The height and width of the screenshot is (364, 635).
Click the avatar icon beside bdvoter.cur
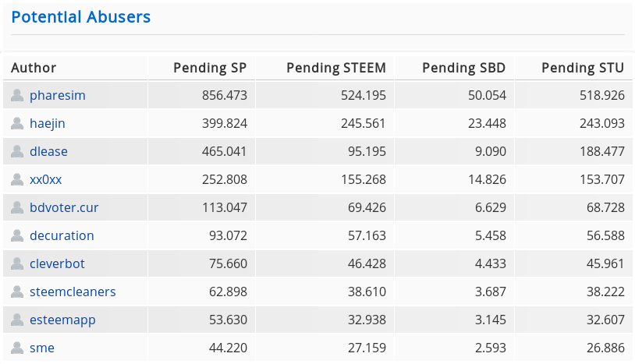pyautogui.click(x=17, y=207)
